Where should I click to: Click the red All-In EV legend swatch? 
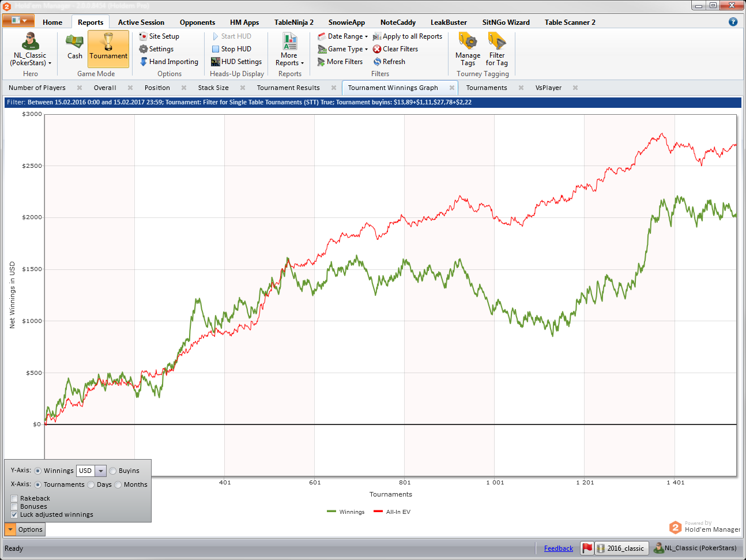point(378,512)
